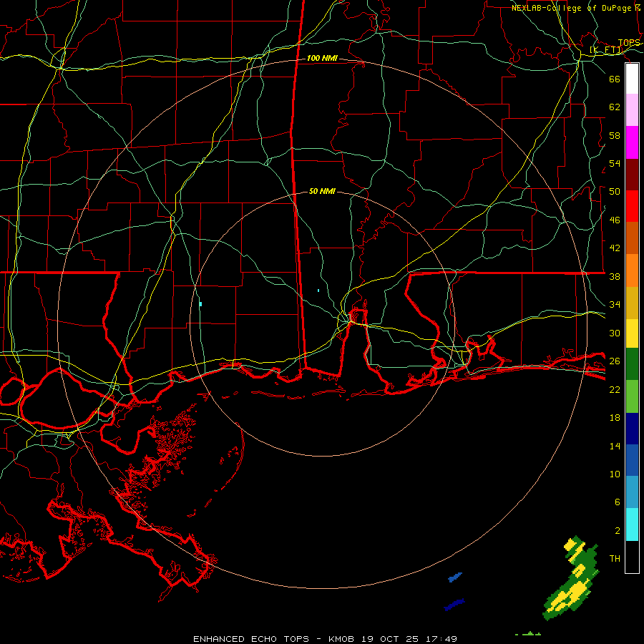The image size is (644, 644).
Task: Click the large green-yellow echo cluster
Action: (572, 580)
